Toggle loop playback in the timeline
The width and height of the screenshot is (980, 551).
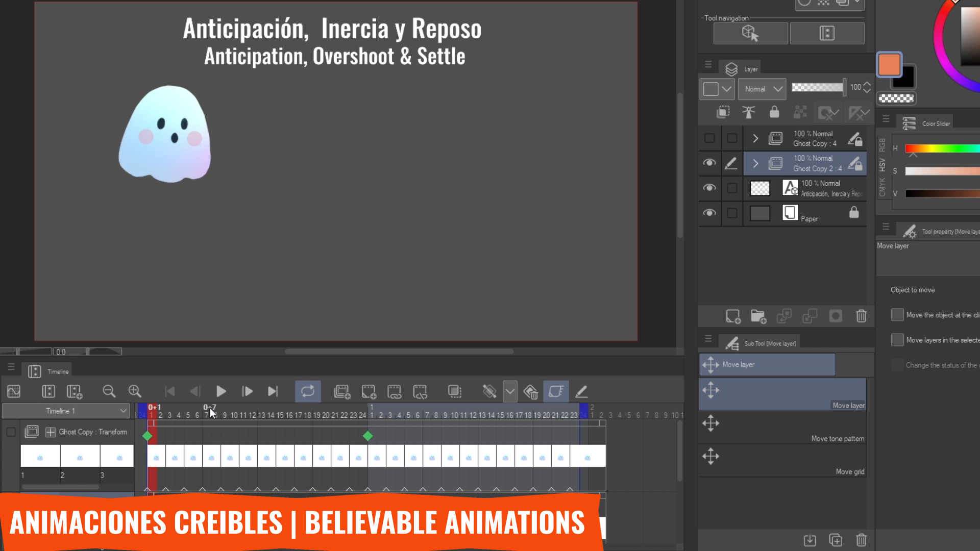point(308,391)
